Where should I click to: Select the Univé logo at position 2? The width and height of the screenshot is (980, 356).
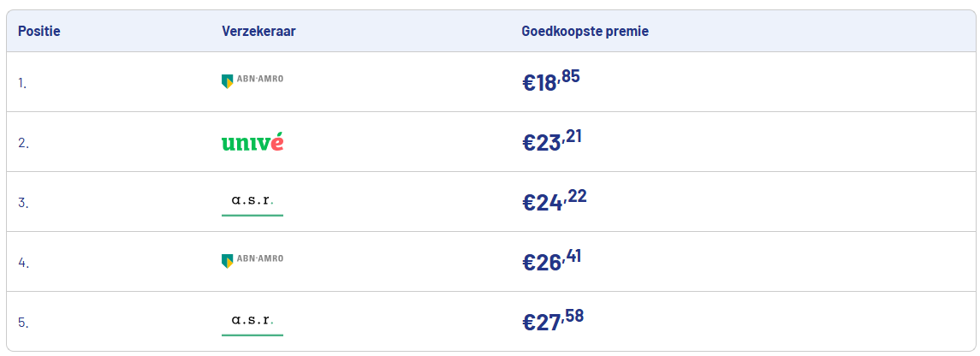click(x=252, y=142)
